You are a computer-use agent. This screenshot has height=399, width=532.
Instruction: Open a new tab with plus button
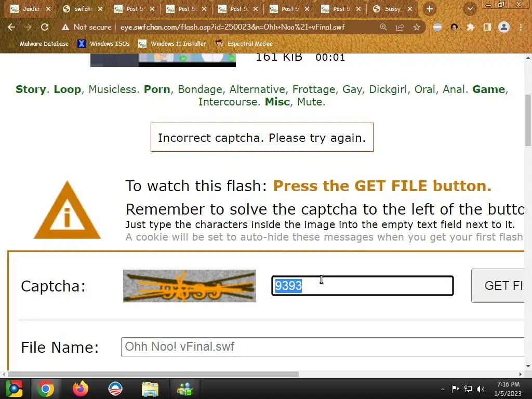(x=430, y=9)
